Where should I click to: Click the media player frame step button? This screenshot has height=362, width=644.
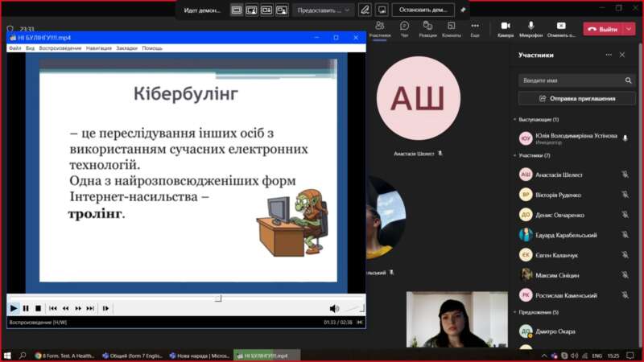(105, 308)
